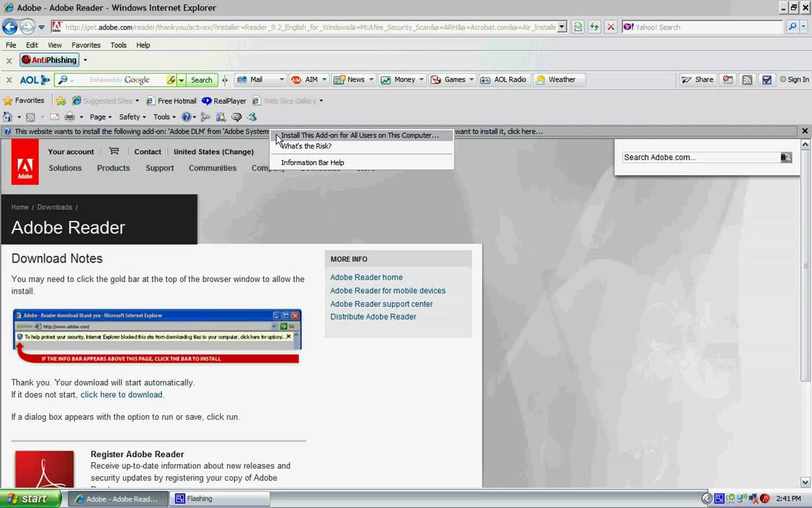Open the Favorites menu in menu bar
812x508 pixels.
click(x=86, y=45)
